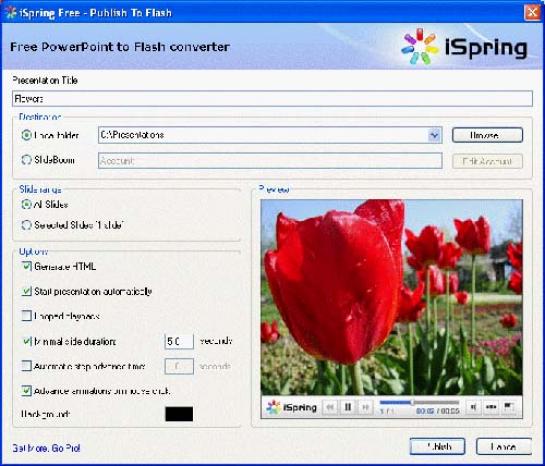Go to previous slide in preview player
545x466 pixels.
[x=330, y=407]
